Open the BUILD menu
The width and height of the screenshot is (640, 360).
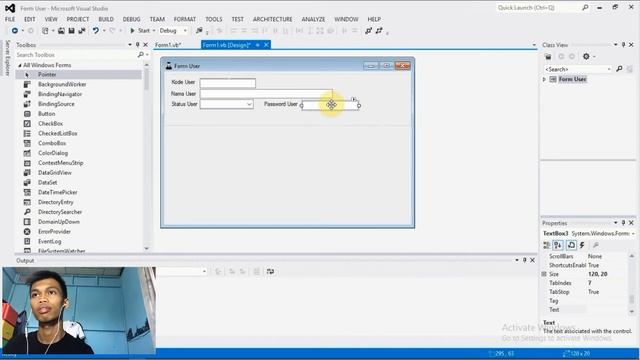click(106, 19)
